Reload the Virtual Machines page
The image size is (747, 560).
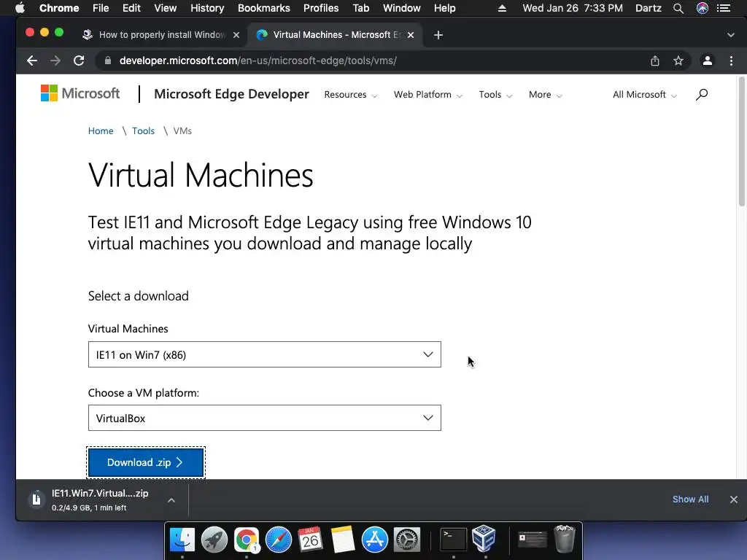[x=79, y=61]
